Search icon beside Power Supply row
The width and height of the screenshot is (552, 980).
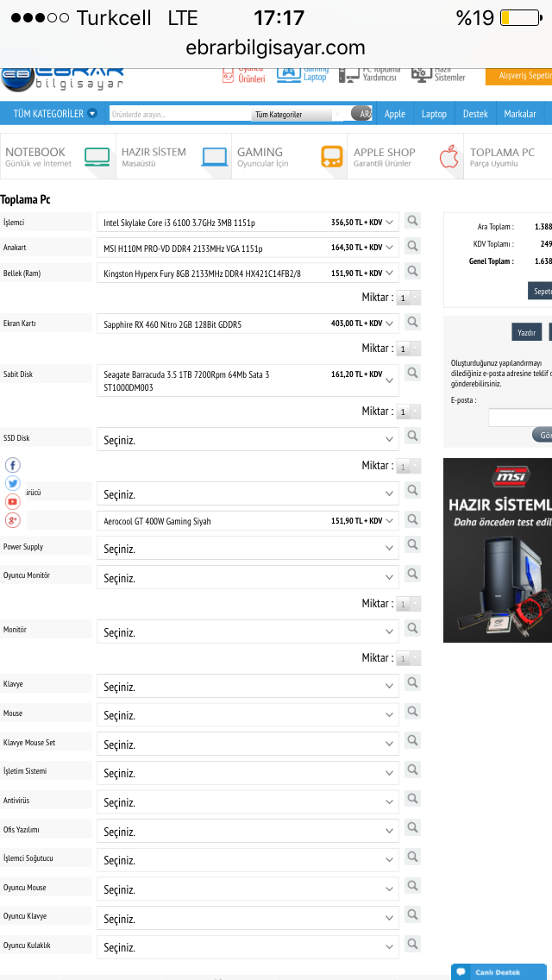[x=412, y=544]
